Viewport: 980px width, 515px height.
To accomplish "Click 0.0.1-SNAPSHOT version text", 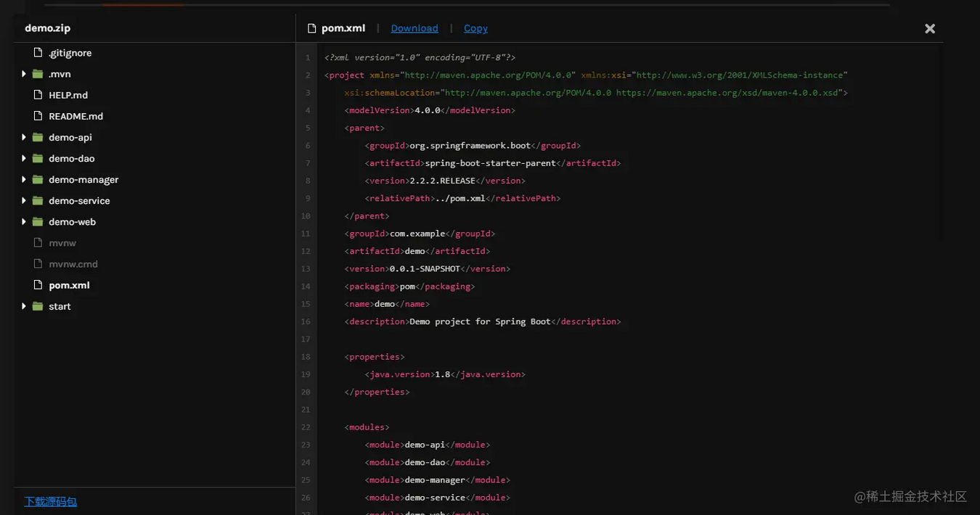I will click(x=425, y=268).
